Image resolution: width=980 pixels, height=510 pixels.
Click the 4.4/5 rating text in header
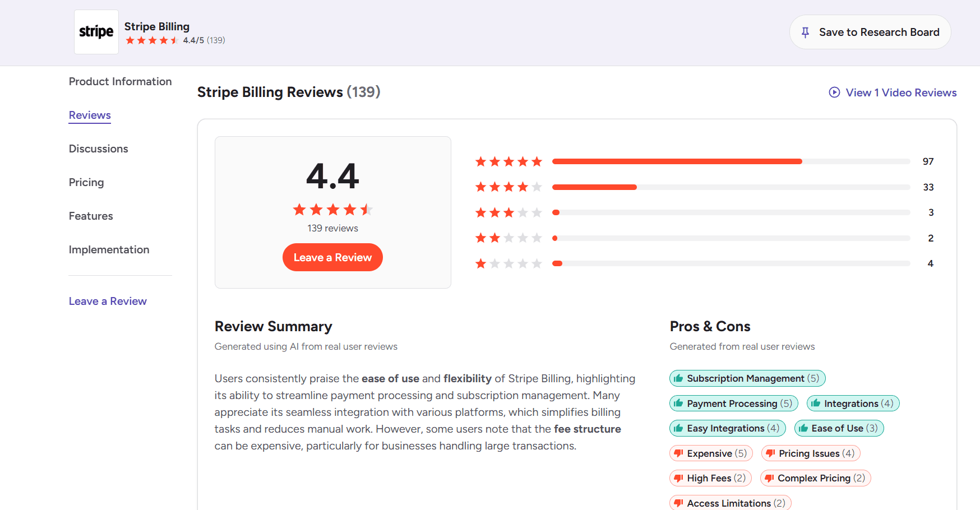(x=193, y=40)
